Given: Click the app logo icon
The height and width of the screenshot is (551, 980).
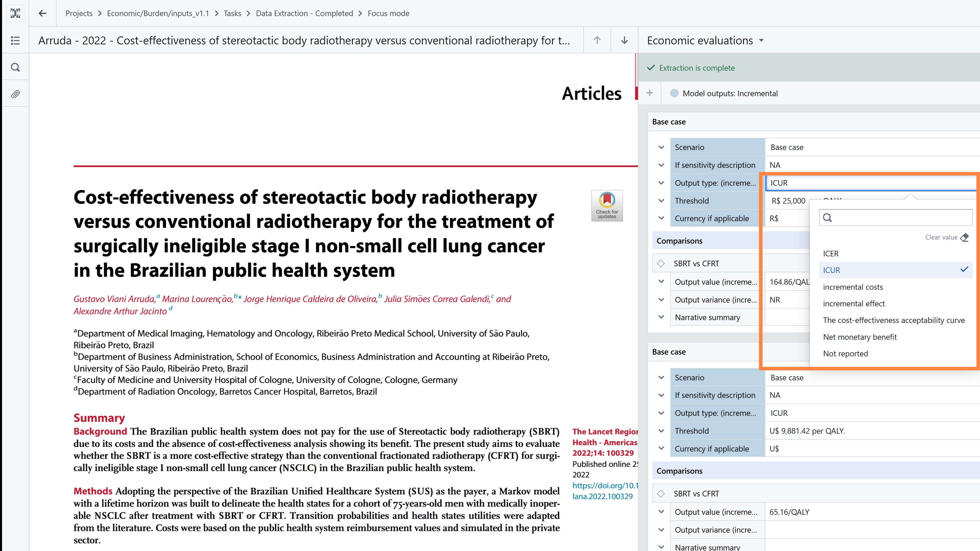Looking at the screenshot, I should pos(15,13).
